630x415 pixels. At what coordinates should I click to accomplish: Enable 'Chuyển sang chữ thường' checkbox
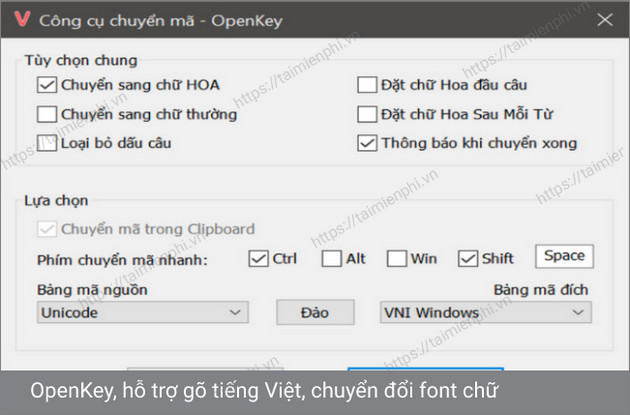47,114
